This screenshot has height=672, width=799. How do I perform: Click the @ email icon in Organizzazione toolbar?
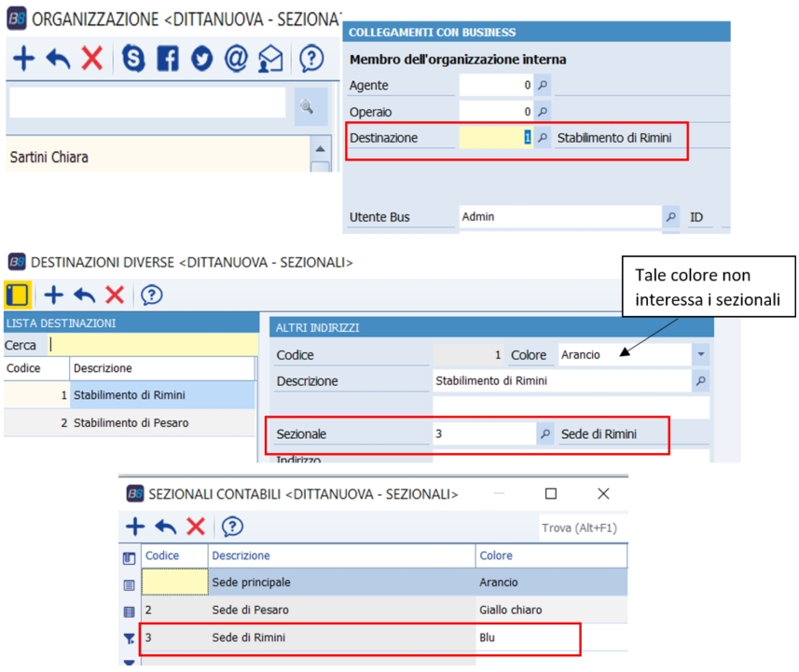(236, 58)
